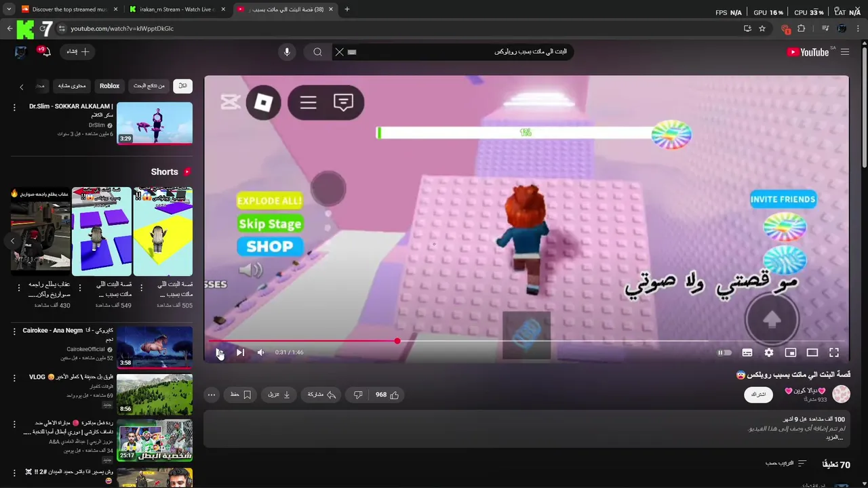Click the address bar URL
Image resolution: width=868 pixels, height=488 pixels.
(x=122, y=28)
